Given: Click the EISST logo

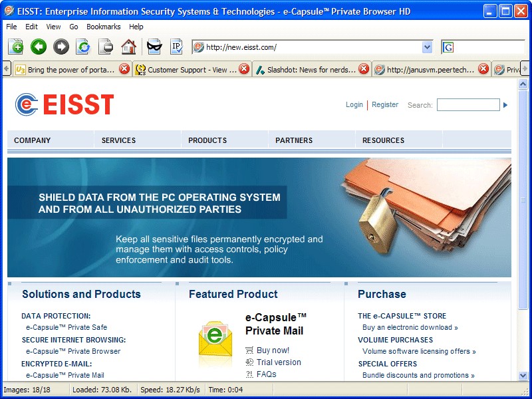Looking at the screenshot, I should [65, 104].
